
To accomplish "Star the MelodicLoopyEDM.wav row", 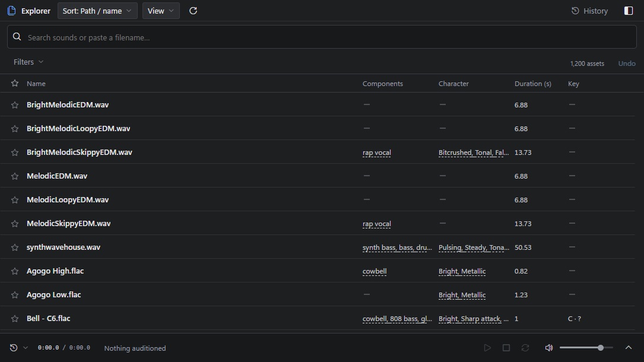I will point(15,200).
